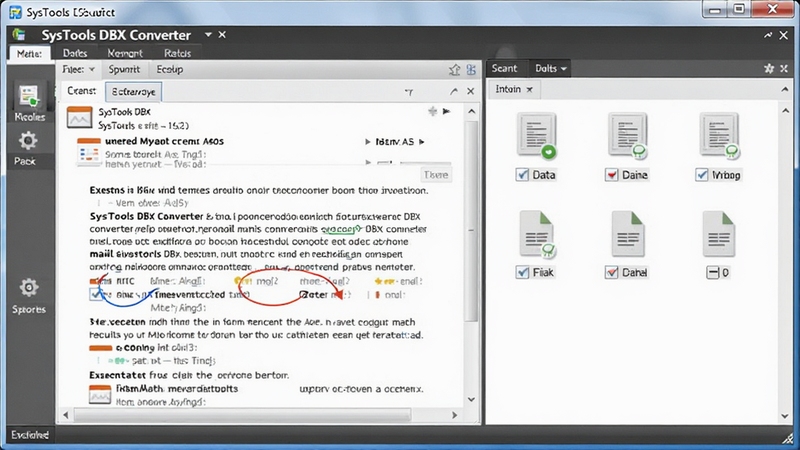
Task: Click left pane scrollbar up arrow
Action: (x=471, y=111)
